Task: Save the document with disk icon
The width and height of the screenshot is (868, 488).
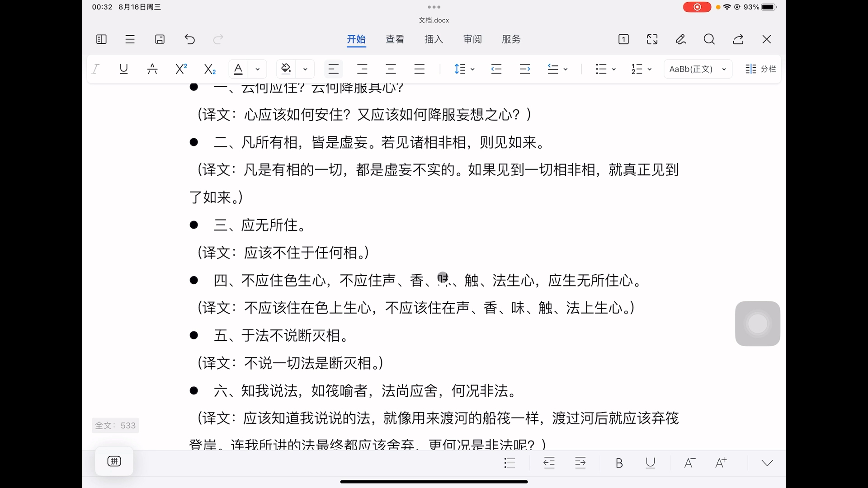Action: (160, 39)
